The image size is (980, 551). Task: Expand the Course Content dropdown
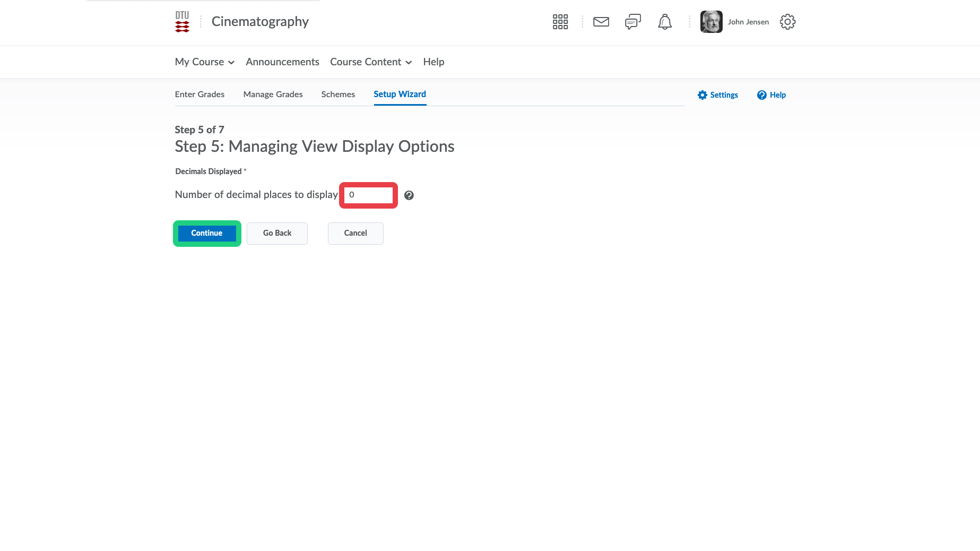[371, 62]
